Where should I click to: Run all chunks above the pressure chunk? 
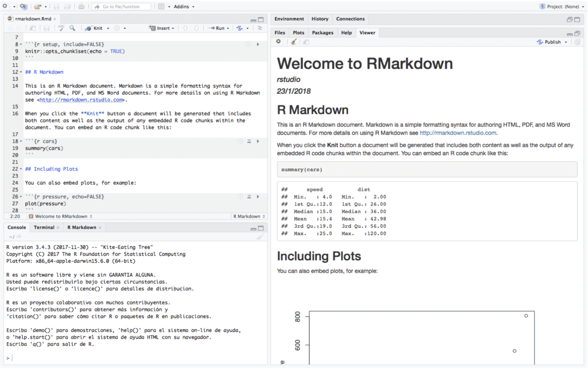(249, 197)
